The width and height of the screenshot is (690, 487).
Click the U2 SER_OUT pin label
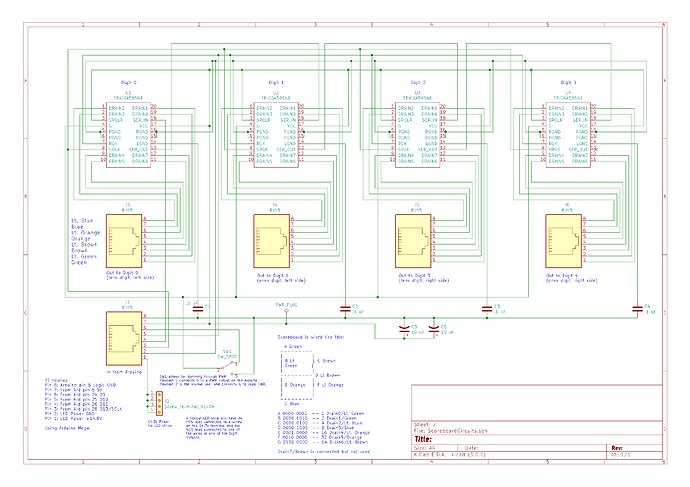pyautogui.click(x=286, y=150)
